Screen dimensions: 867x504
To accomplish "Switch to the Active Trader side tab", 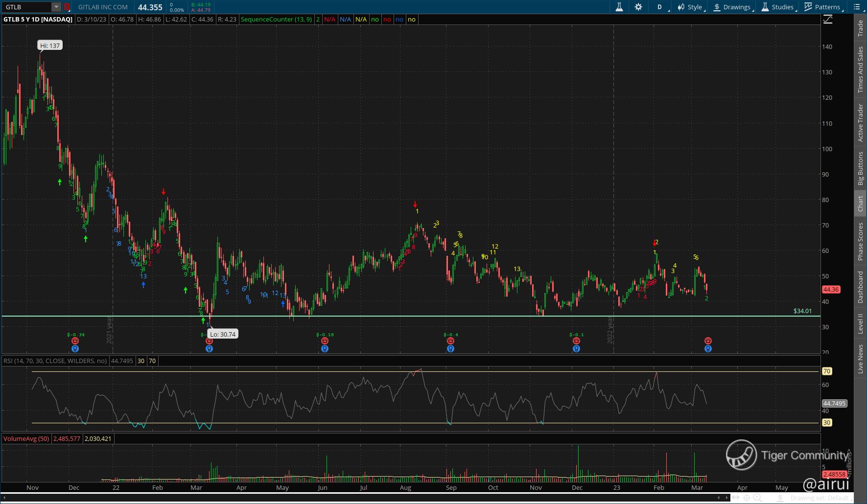I will tap(860, 122).
